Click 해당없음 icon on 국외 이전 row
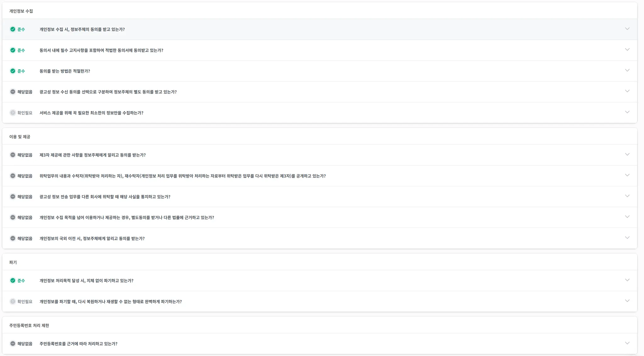Viewport: 644px width, 356px height. click(13, 238)
